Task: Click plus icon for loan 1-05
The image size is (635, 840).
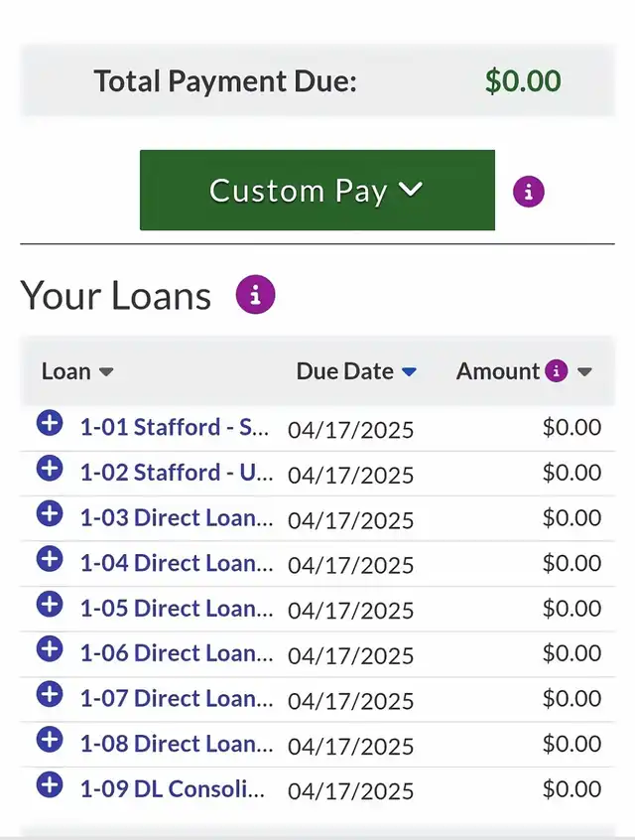Action: click(50, 605)
